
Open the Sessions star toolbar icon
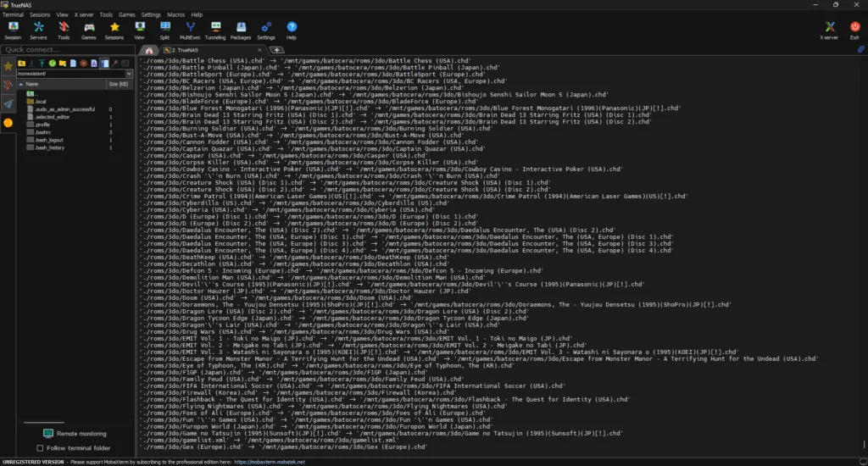114,31
